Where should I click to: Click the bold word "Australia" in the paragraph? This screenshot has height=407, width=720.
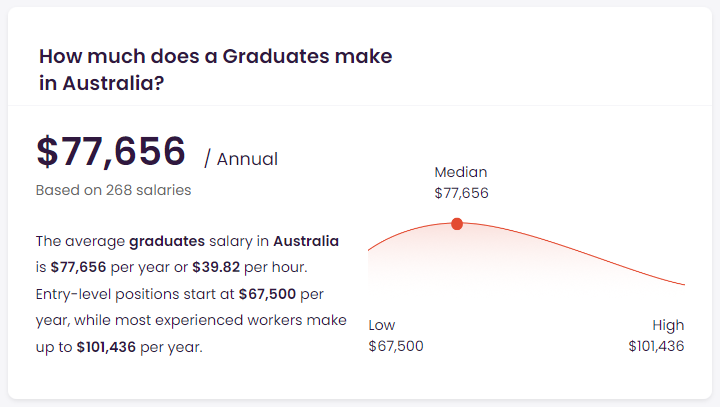click(x=306, y=241)
